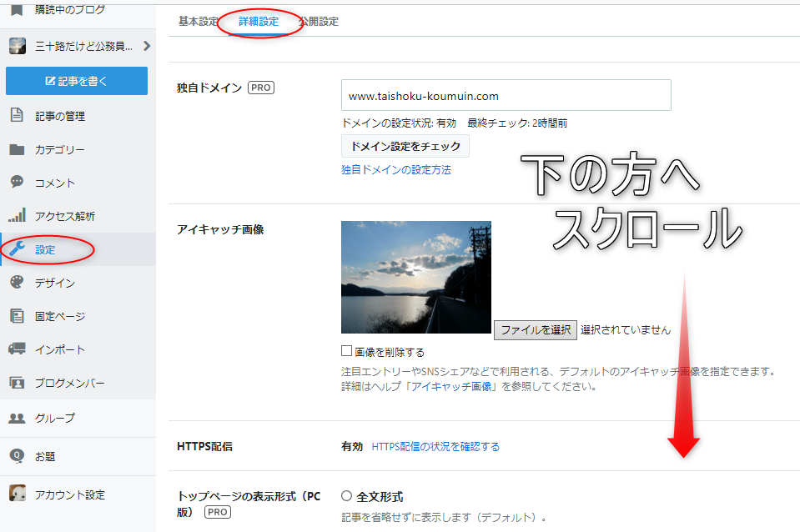
Task: Click the bar chart icon beside アクセス解析
Action: pos(17,215)
